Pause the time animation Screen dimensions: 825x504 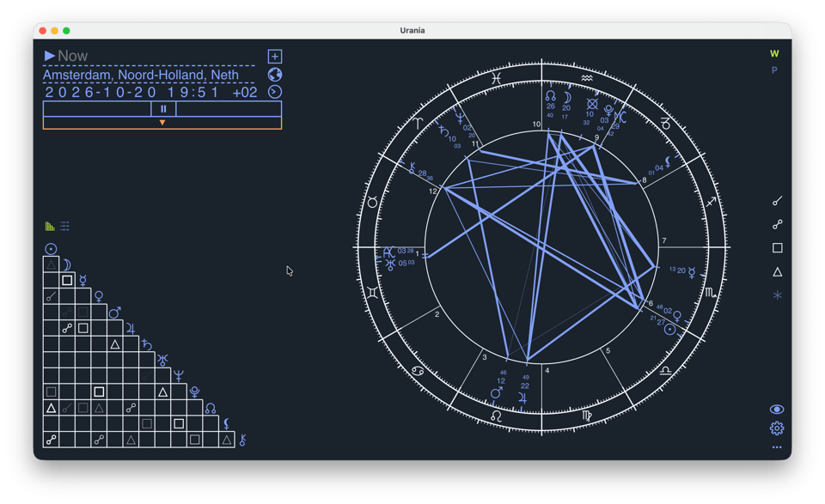(x=163, y=109)
